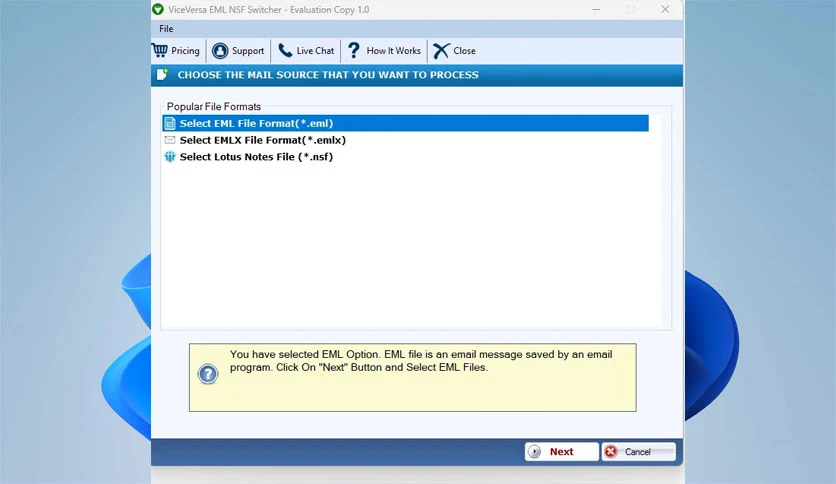Select Lotus Notes File (*.nsf)
This screenshot has height=484, width=836.
pyautogui.click(x=405, y=157)
